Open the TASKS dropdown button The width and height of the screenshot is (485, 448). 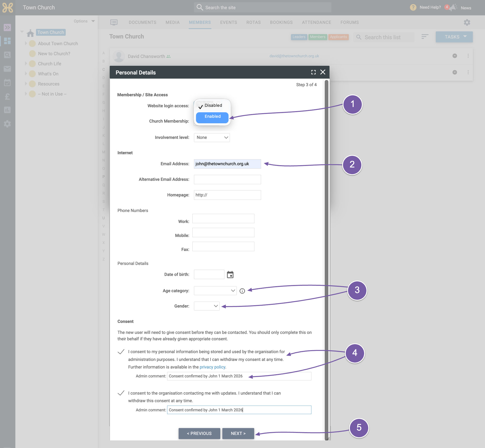tap(454, 37)
